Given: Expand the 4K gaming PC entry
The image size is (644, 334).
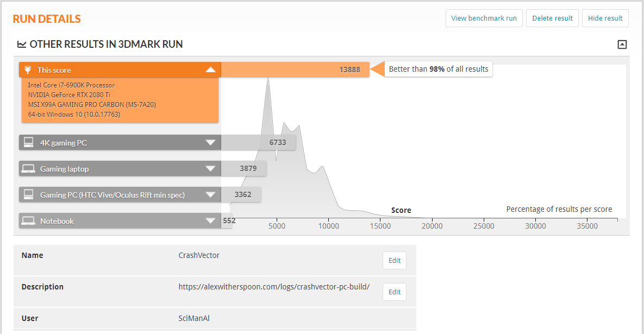Looking at the screenshot, I should pos(210,143).
